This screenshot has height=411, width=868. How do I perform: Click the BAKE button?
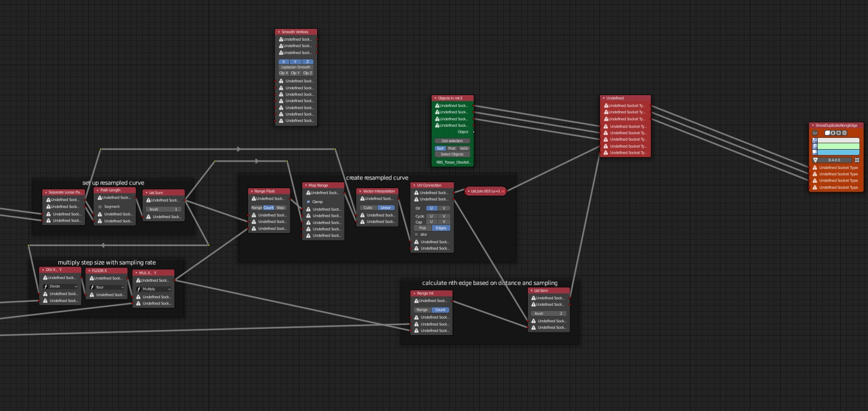(835, 160)
